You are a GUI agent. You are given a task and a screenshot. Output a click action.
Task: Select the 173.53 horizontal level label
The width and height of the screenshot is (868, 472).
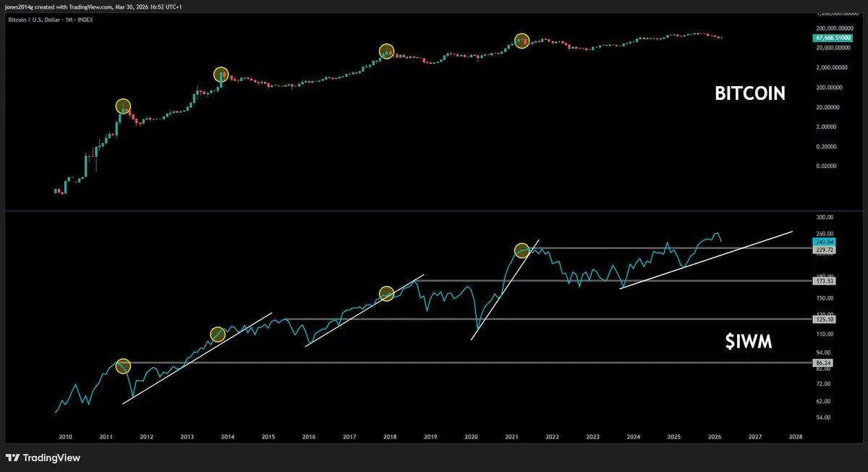tap(825, 280)
